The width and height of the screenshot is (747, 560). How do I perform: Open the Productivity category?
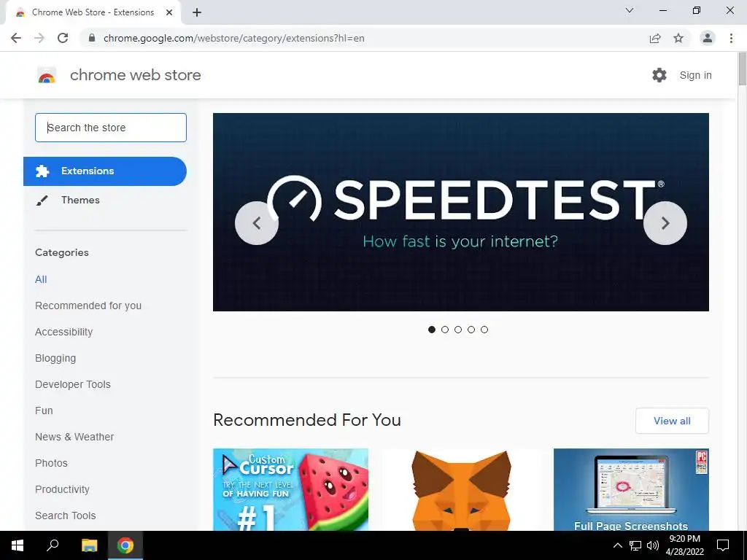click(x=63, y=489)
